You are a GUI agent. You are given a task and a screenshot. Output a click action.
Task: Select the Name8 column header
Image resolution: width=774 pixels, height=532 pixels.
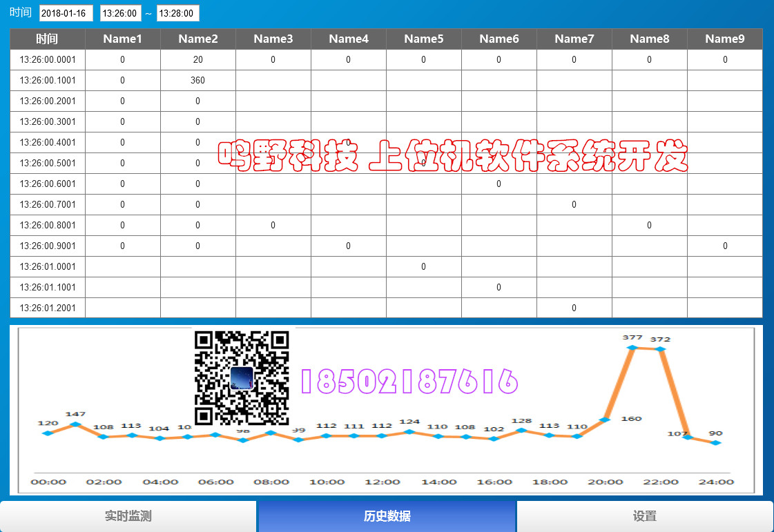[x=650, y=39]
